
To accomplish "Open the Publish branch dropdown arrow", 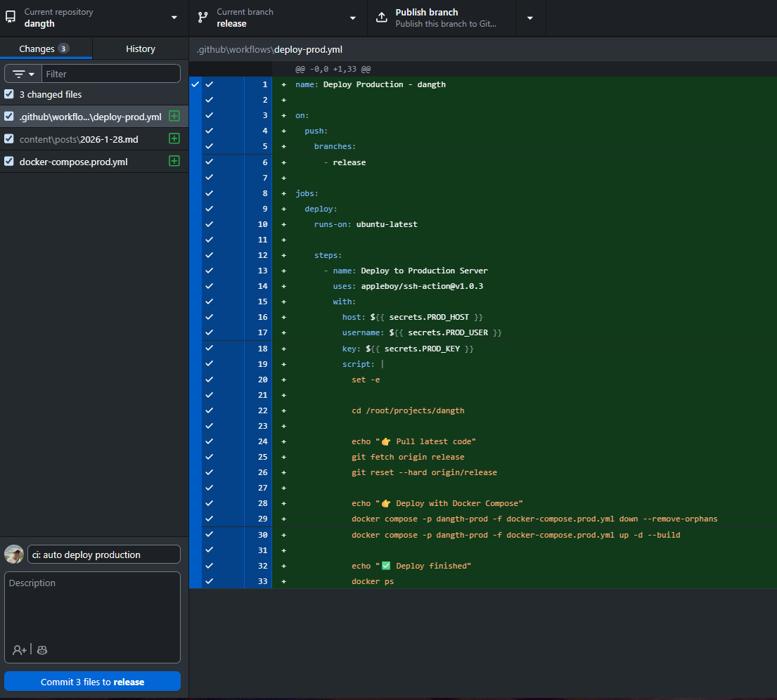I will (531, 18).
